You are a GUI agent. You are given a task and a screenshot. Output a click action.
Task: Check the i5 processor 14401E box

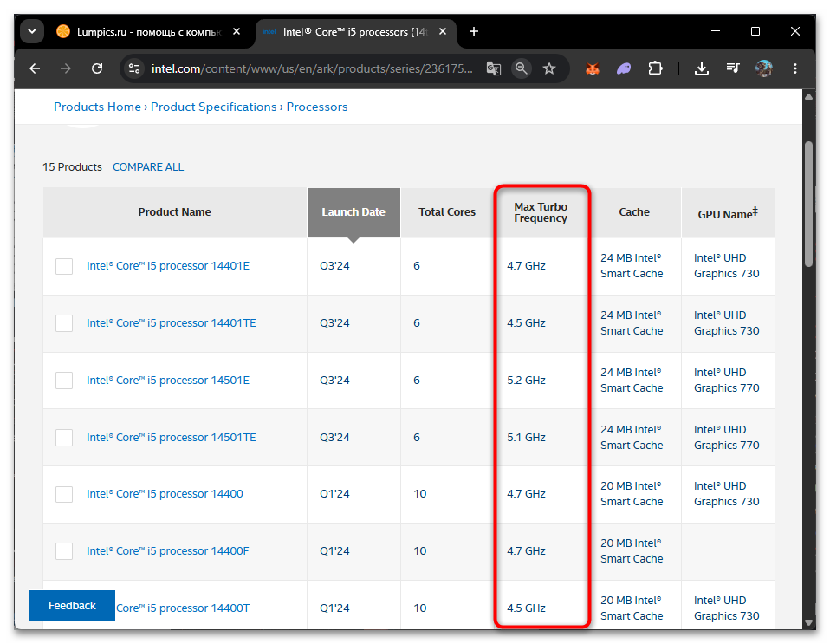[x=64, y=266]
